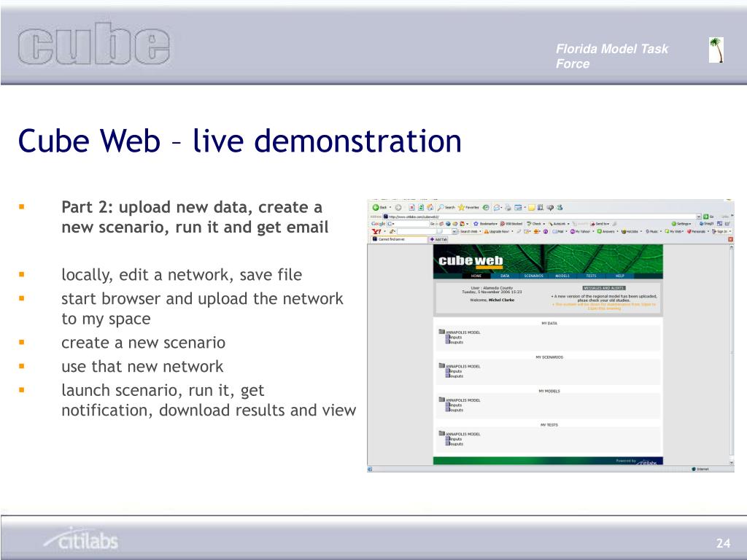747x560 pixels.
Task: Open Google toolbar Settings dropdown
Action: click(681, 224)
